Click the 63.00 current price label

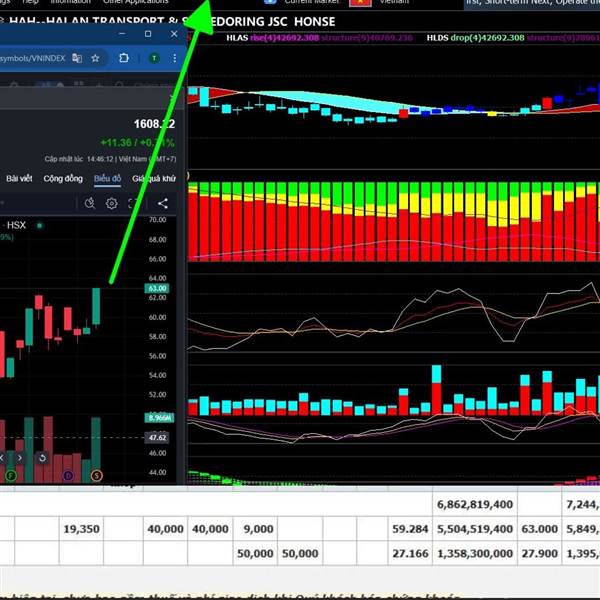(x=157, y=288)
